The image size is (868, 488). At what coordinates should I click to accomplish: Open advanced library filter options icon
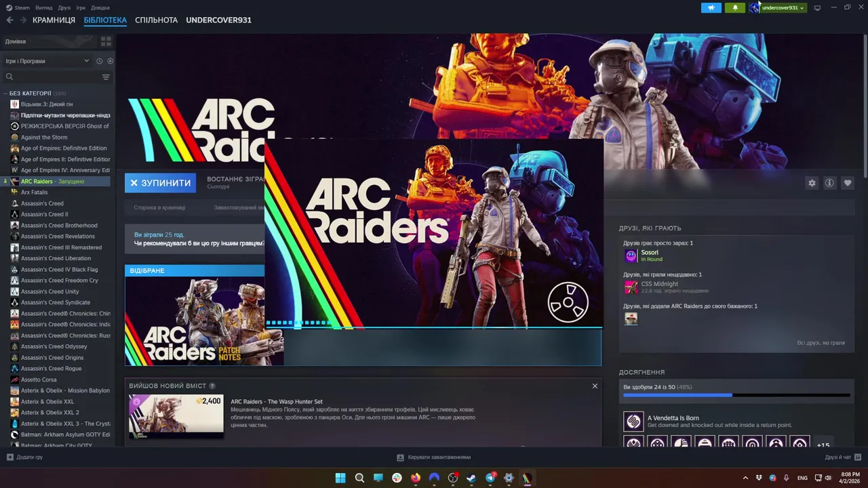pos(106,77)
